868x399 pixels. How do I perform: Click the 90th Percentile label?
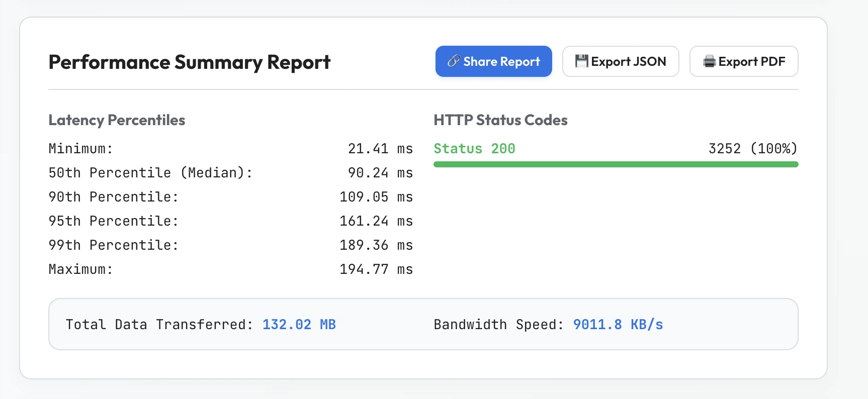click(x=114, y=197)
